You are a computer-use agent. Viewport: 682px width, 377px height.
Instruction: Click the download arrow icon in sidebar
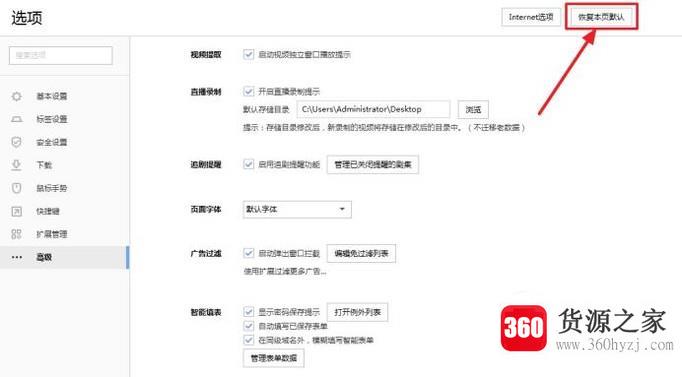17,165
